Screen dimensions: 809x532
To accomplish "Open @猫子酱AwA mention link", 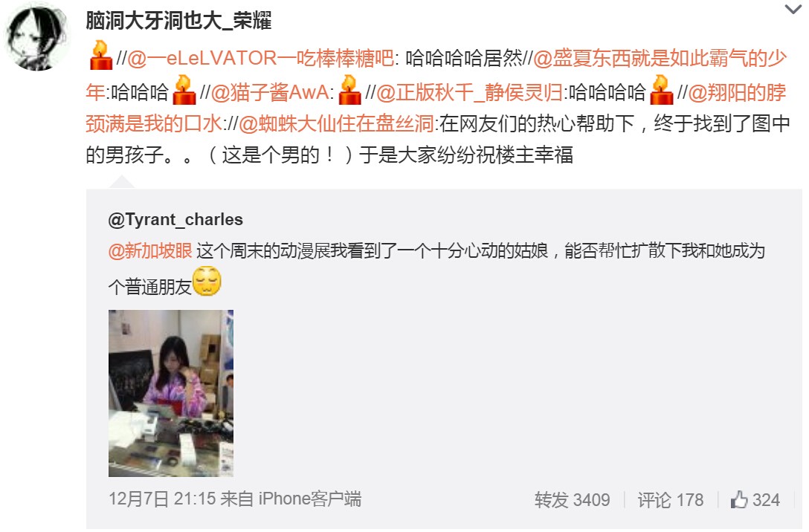I will (x=270, y=92).
